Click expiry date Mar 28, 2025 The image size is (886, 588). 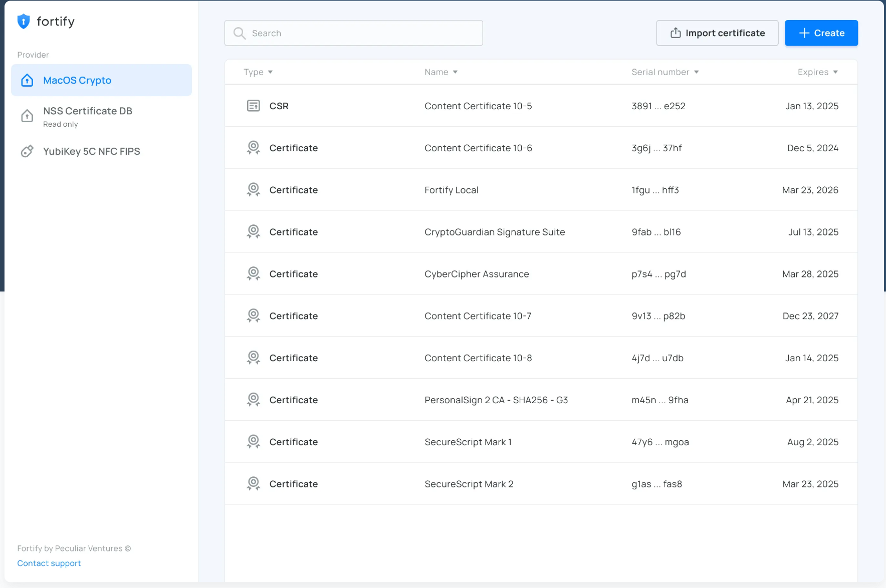(x=810, y=274)
